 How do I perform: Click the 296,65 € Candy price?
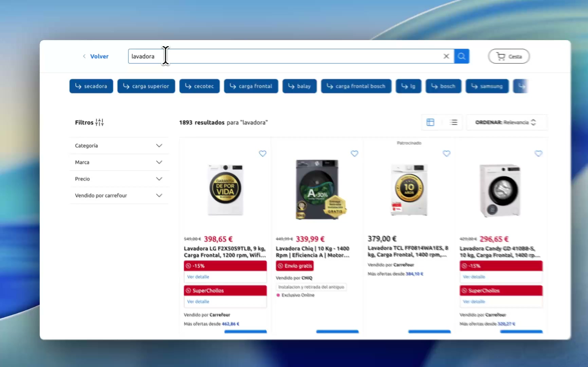click(x=494, y=239)
